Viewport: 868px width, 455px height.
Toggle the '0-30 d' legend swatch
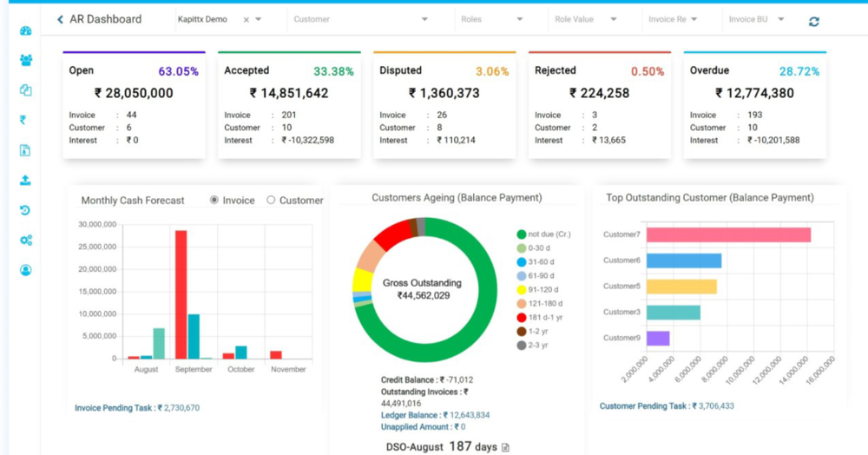(x=521, y=248)
